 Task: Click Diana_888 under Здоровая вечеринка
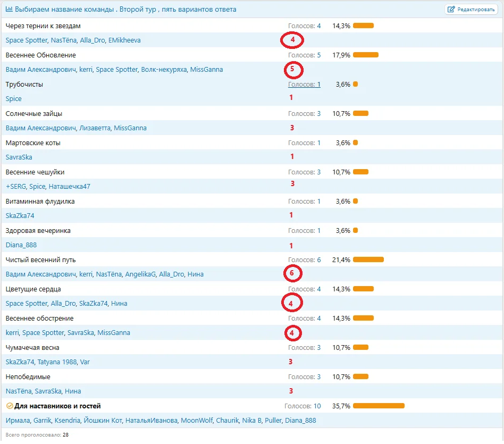point(21,245)
